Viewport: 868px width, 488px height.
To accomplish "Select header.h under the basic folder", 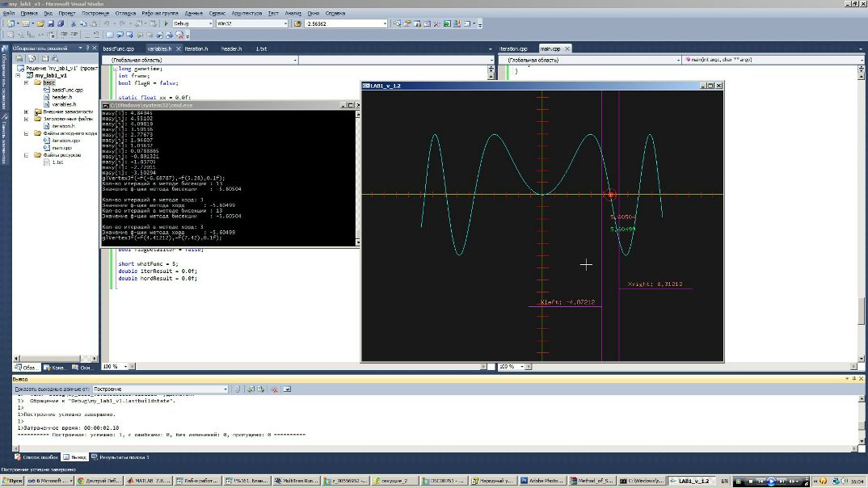I will (63, 97).
